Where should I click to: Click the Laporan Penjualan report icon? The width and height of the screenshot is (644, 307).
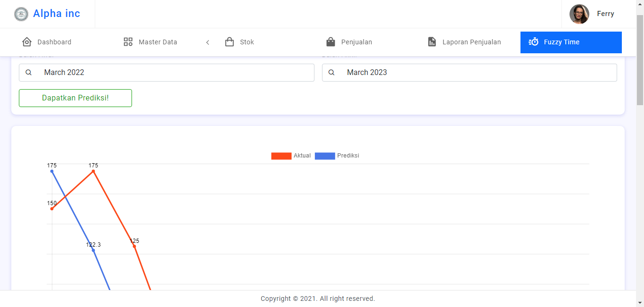(432, 42)
